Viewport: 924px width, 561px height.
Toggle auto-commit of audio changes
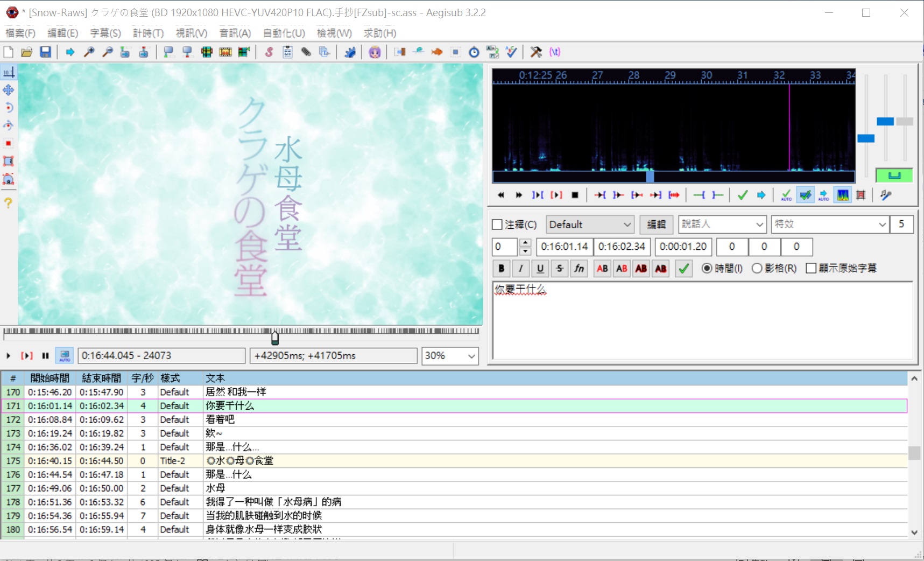tap(786, 195)
